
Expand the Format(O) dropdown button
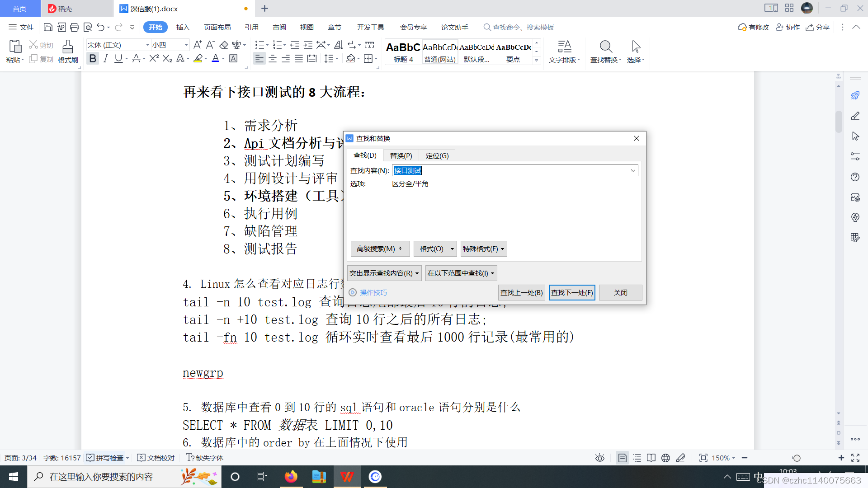[435, 249]
